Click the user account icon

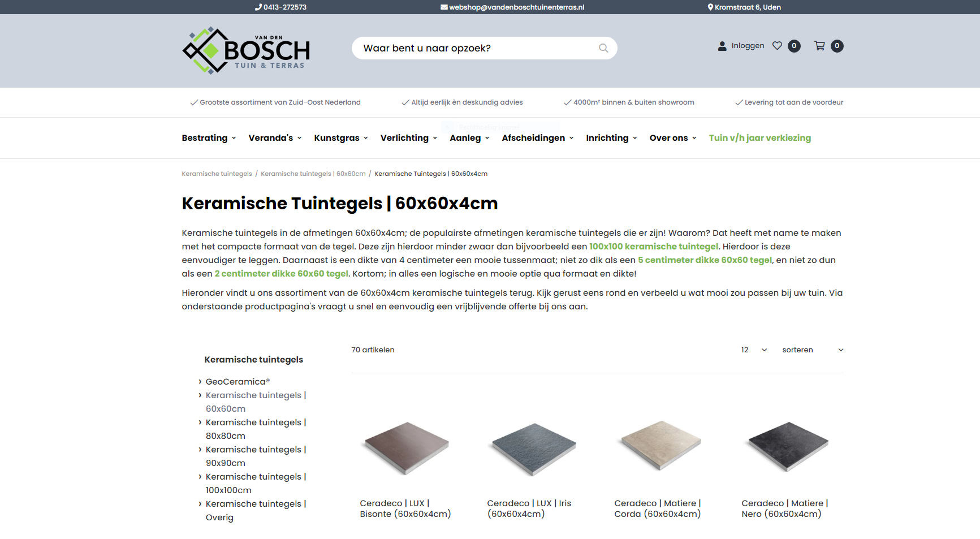[x=722, y=46]
